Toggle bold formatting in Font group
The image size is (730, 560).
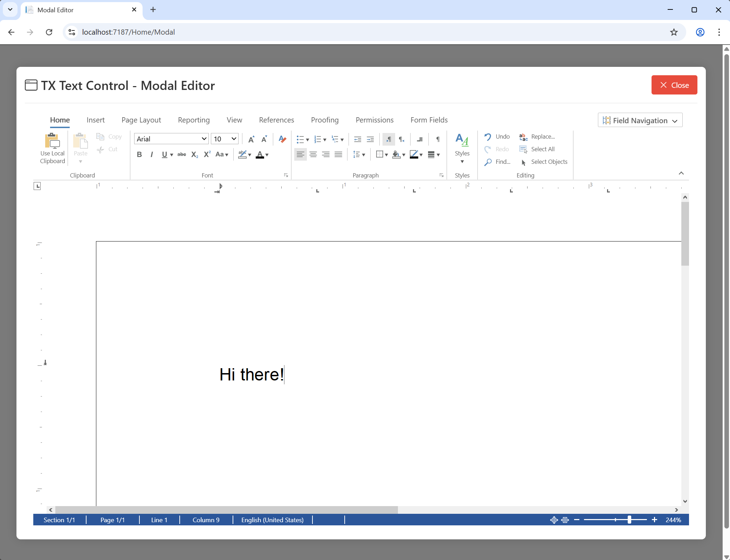[139, 154]
